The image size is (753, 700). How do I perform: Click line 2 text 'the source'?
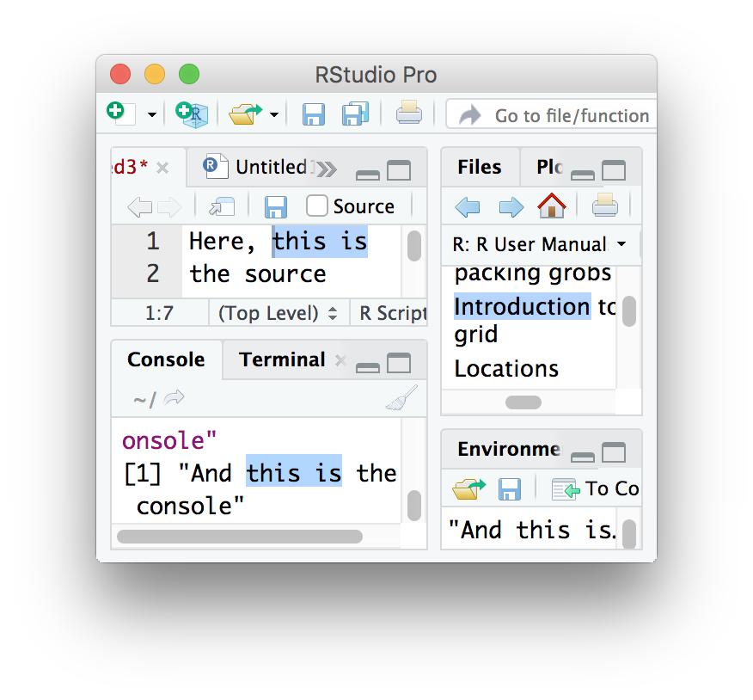[257, 273]
